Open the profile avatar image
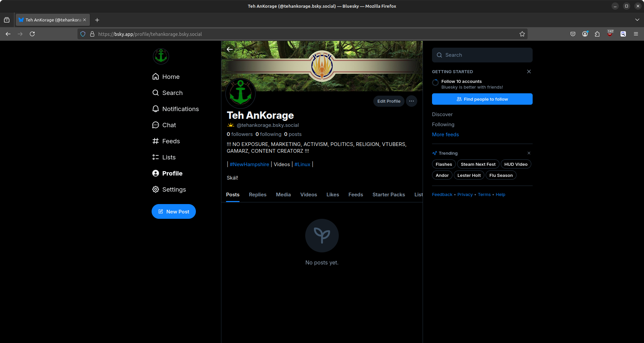The height and width of the screenshot is (343, 644). 240,93
